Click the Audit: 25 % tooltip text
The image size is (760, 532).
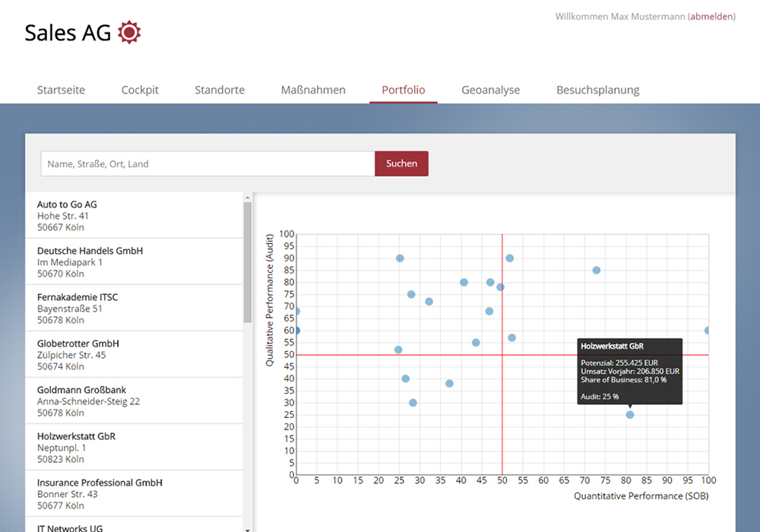(x=600, y=396)
